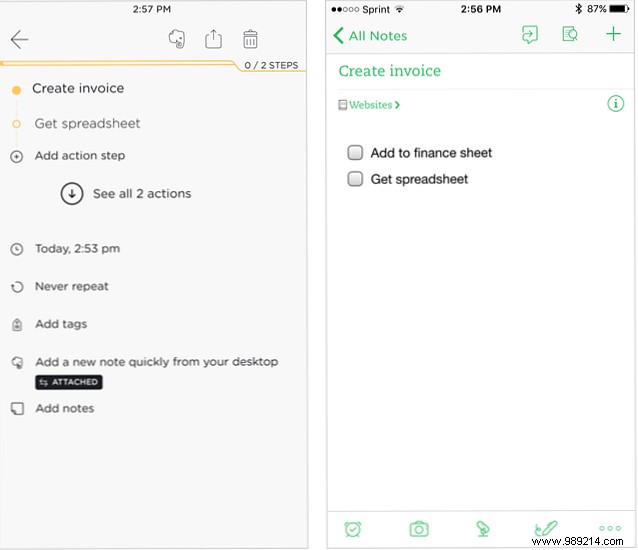Tap the back arrow in the task app
Image resolution: width=638 pixels, height=550 pixels.
pyautogui.click(x=19, y=39)
